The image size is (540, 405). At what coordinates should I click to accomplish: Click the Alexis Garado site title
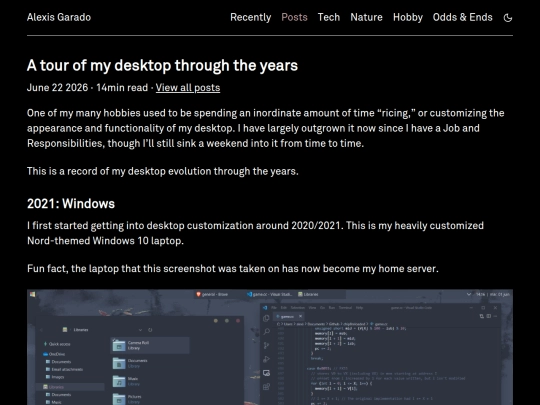(x=59, y=17)
